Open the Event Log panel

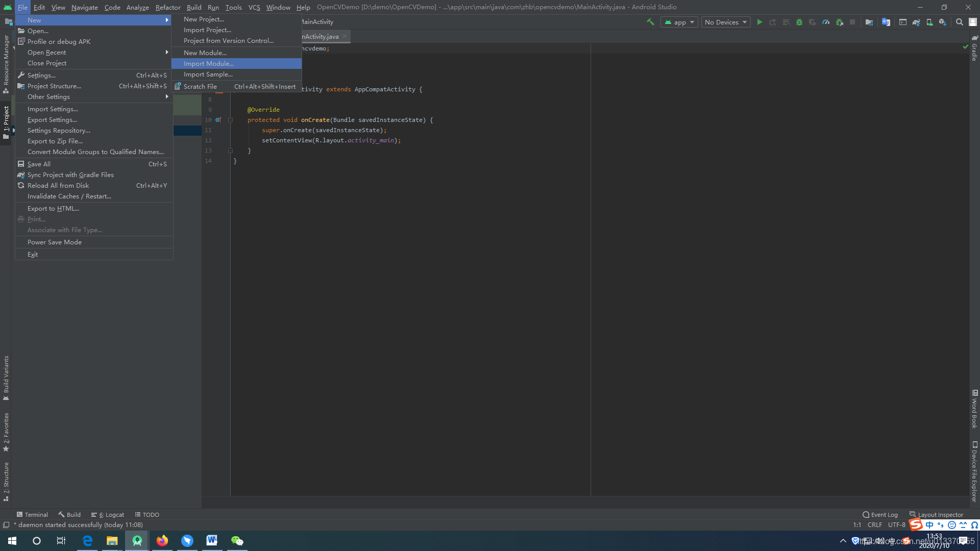pos(880,514)
